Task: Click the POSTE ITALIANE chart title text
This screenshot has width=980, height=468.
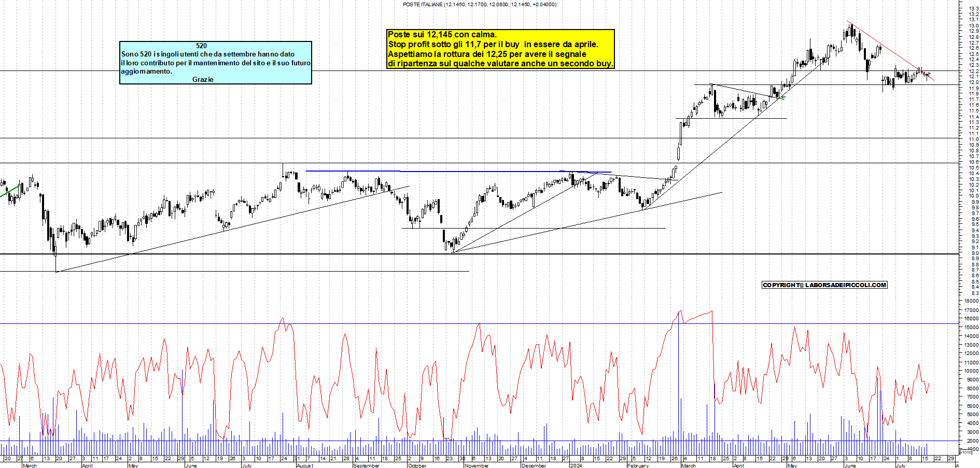Action: pyautogui.click(x=480, y=5)
